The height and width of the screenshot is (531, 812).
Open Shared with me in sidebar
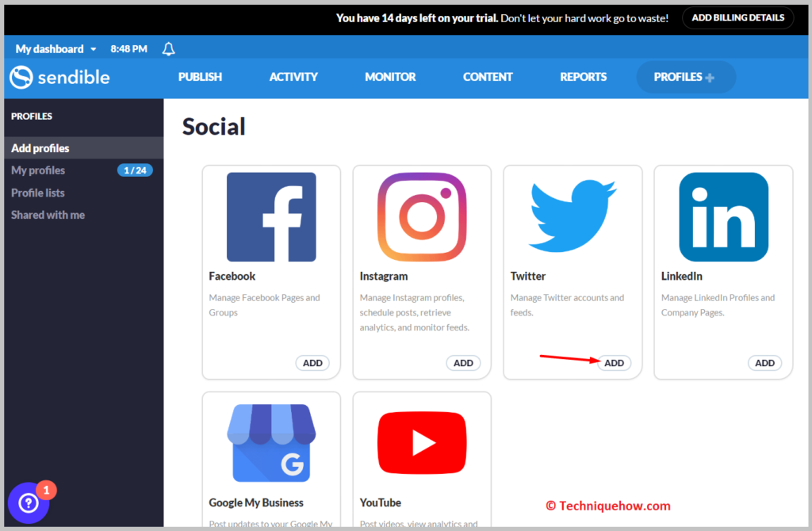(x=48, y=215)
